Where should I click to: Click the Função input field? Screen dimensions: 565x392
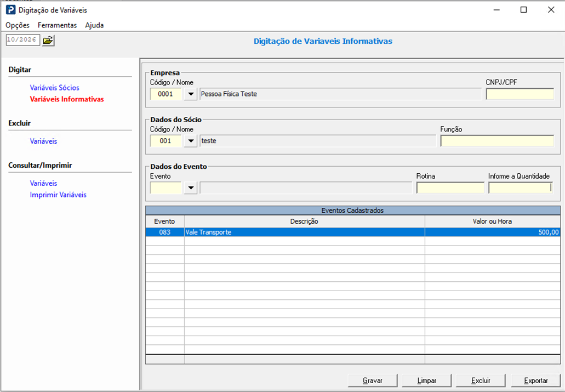[497, 141]
